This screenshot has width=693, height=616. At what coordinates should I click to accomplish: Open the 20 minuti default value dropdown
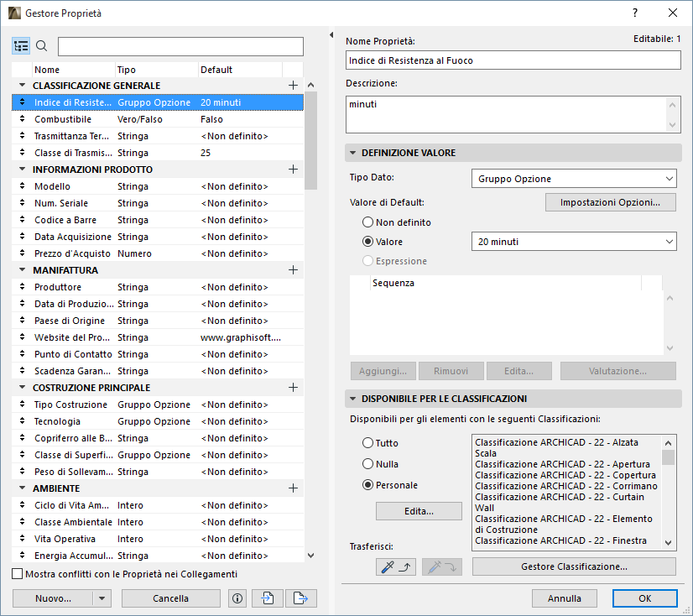coord(574,242)
